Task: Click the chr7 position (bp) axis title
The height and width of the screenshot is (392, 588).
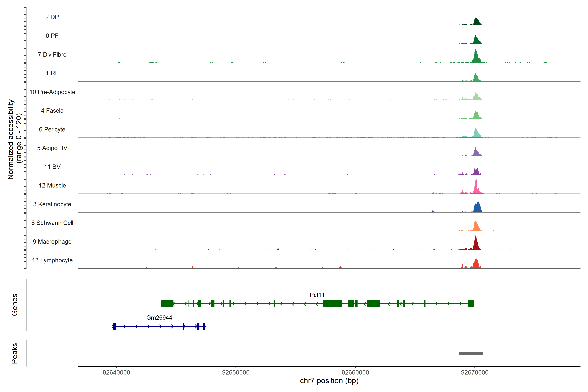Action: point(329,381)
